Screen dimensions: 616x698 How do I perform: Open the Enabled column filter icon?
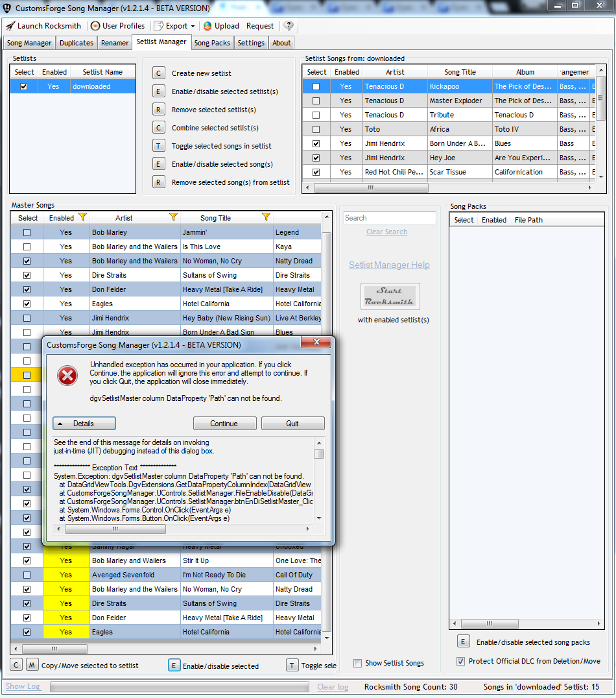(x=82, y=217)
